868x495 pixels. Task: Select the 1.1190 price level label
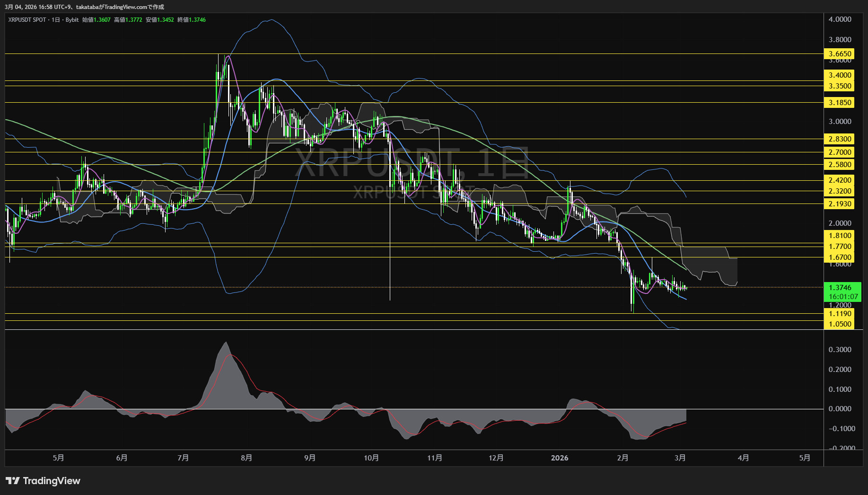(x=839, y=314)
